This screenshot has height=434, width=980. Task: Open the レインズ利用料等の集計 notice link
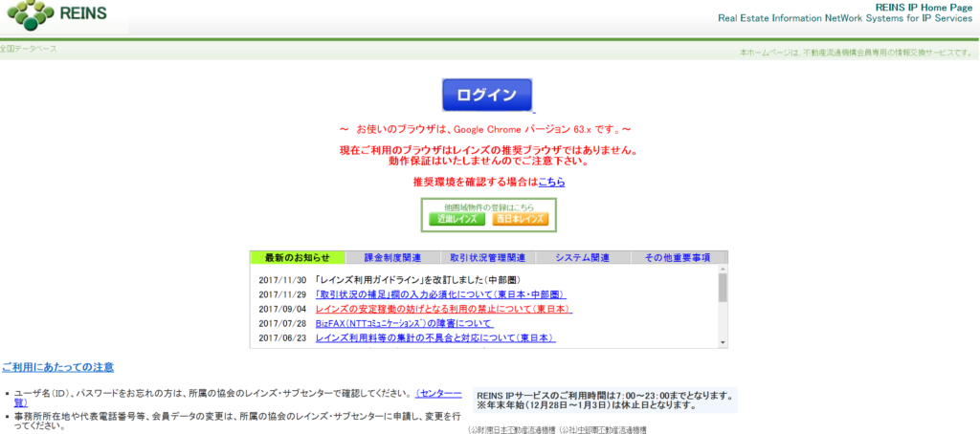pos(435,337)
